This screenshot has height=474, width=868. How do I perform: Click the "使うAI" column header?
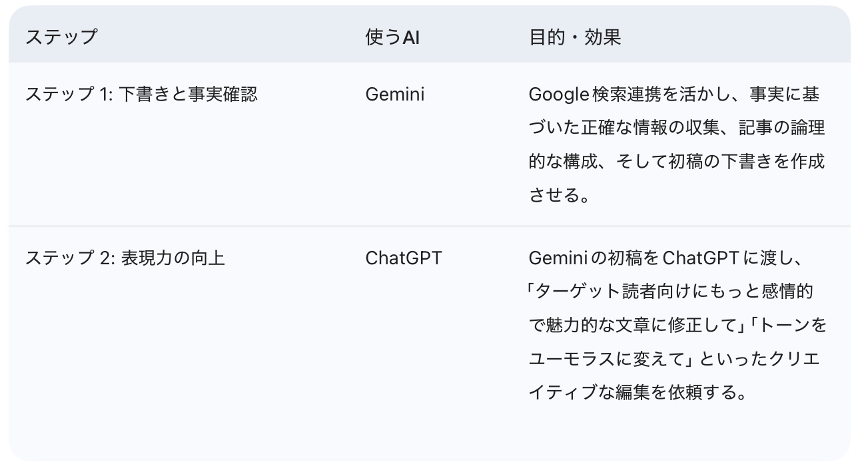[x=392, y=37]
